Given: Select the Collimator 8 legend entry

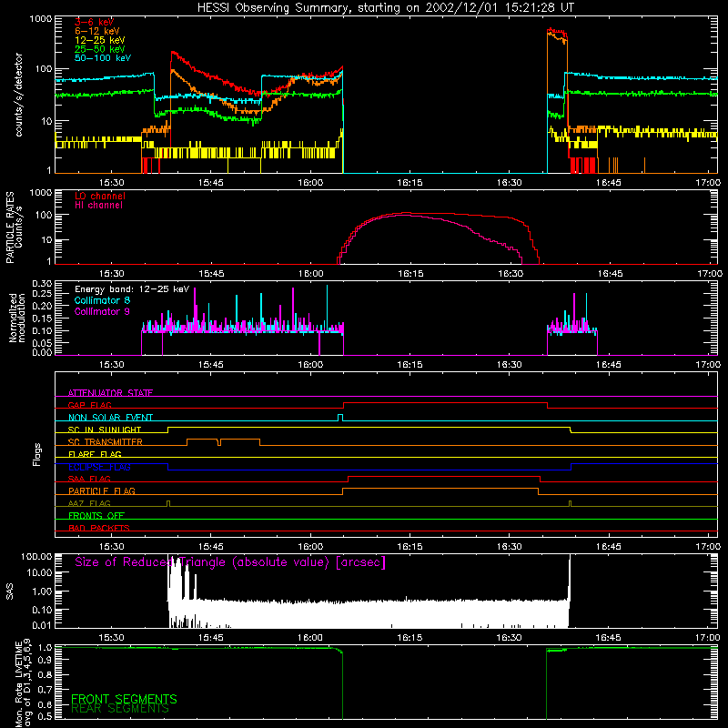Looking at the screenshot, I should 102,300.
